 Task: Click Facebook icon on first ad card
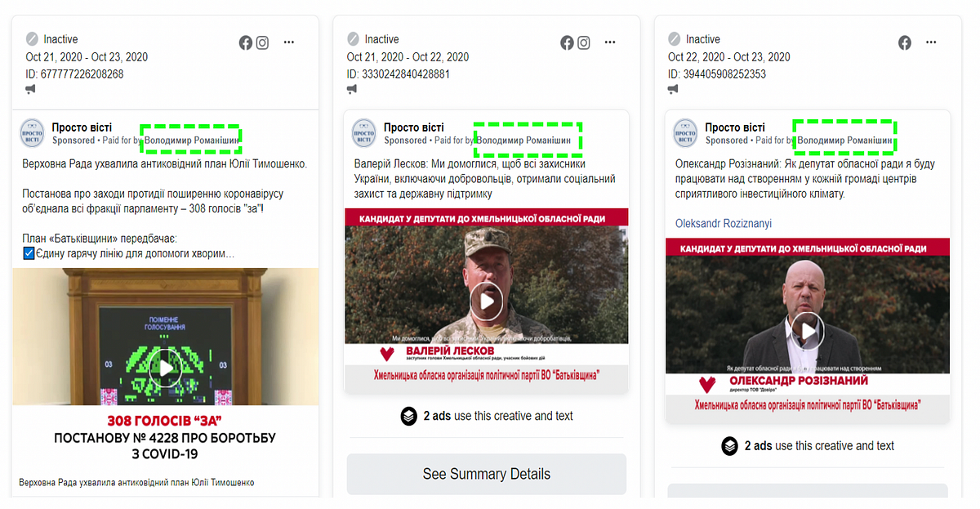(x=246, y=43)
